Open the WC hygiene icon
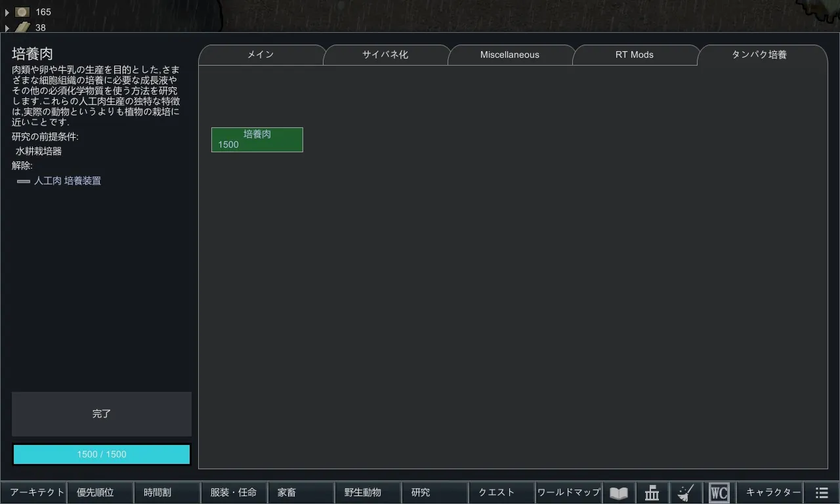 pyautogui.click(x=719, y=492)
